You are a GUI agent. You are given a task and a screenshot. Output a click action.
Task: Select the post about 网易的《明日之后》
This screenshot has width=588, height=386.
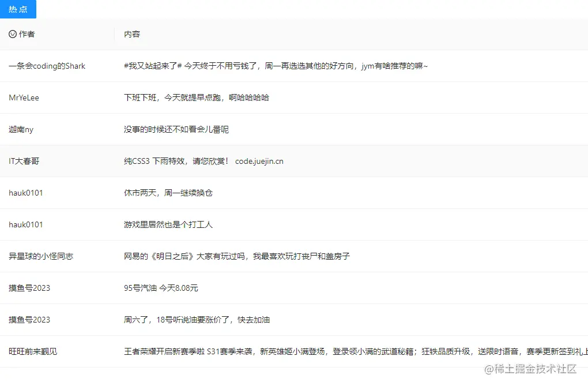click(x=237, y=256)
